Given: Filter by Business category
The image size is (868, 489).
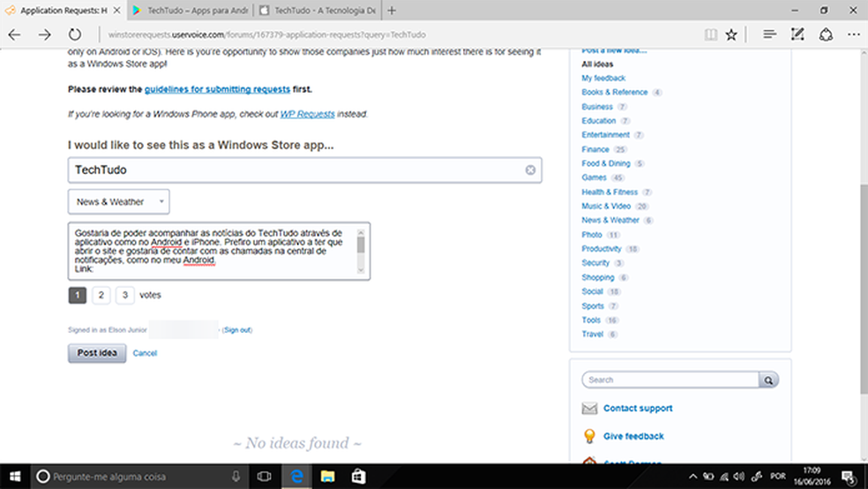Looking at the screenshot, I should pos(597,107).
